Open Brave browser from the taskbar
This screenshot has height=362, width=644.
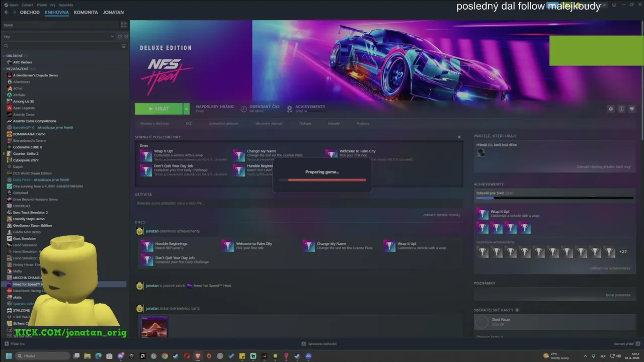(198, 356)
